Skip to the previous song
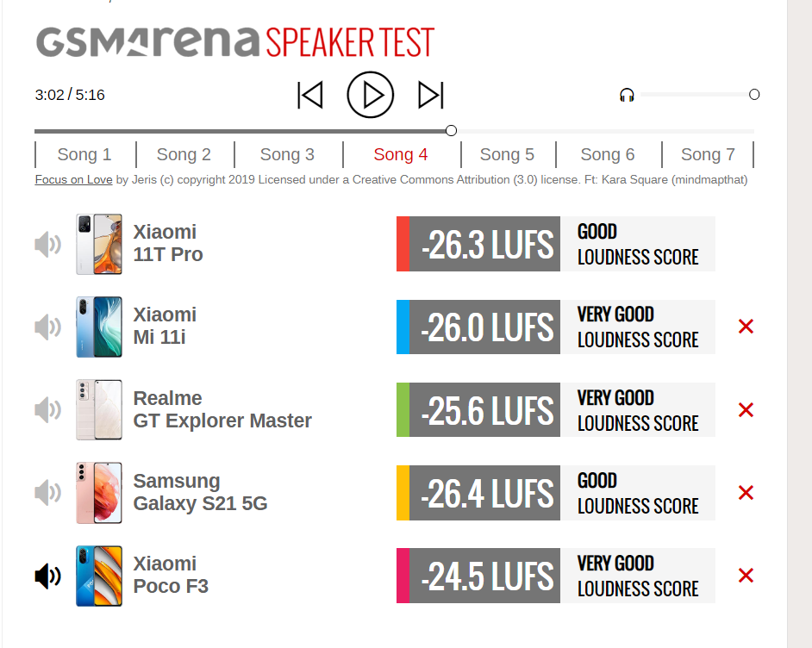Screen dimensions: 812x648 pyautogui.click(x=310, y=95)
